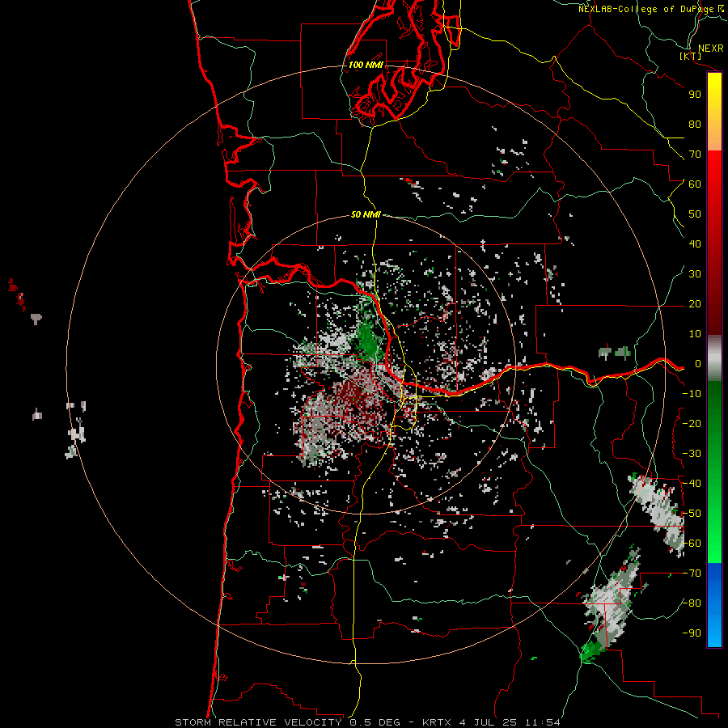Click the -50 value on velocity scale
Viewport: 728px width, 728px height.
(x=692, y=514)
